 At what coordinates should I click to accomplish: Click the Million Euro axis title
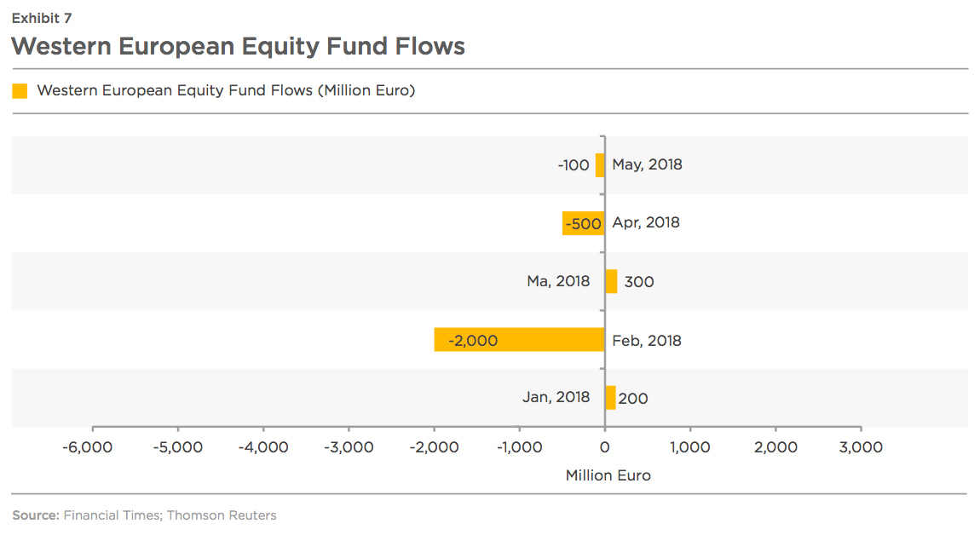point(608,475)
